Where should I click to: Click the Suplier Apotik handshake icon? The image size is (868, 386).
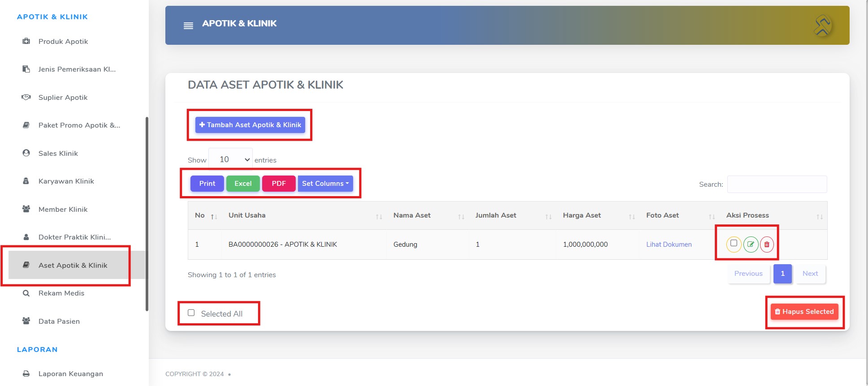coord(26,97)
